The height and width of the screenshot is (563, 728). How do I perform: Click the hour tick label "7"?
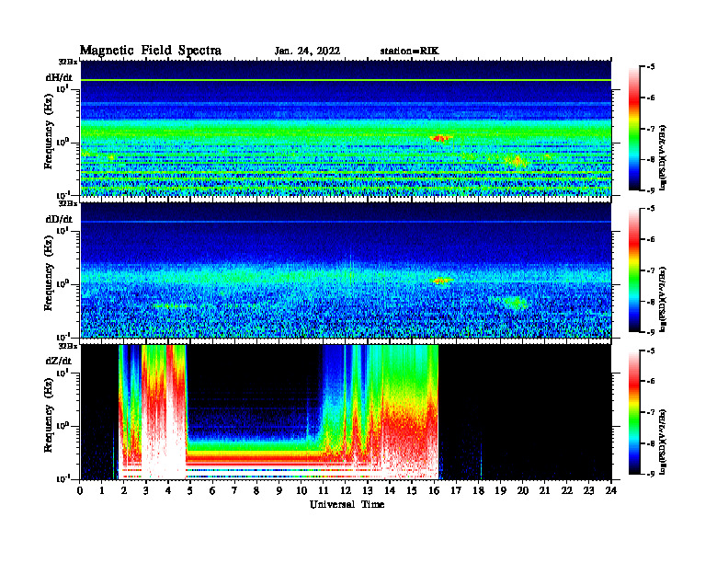[234, 490]
